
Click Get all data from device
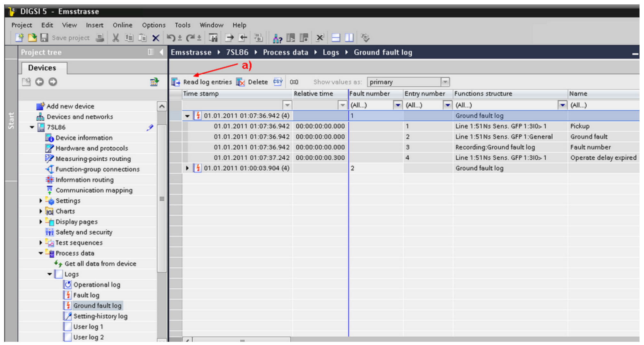pos(100,264)
